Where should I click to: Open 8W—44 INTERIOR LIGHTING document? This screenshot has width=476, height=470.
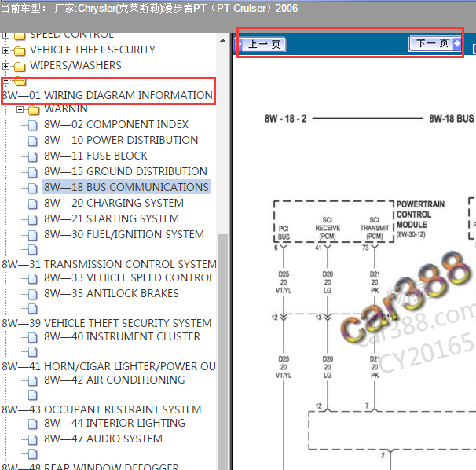click(x=115, y=423)
